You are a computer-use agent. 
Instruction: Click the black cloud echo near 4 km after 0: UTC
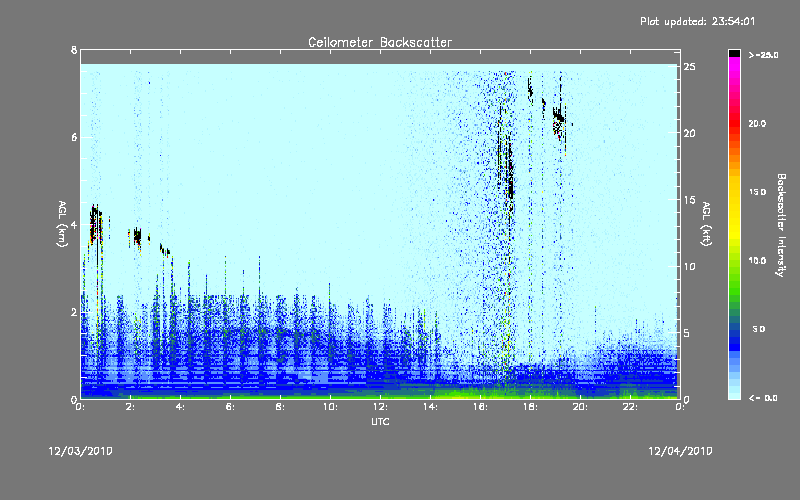[95, 224]
